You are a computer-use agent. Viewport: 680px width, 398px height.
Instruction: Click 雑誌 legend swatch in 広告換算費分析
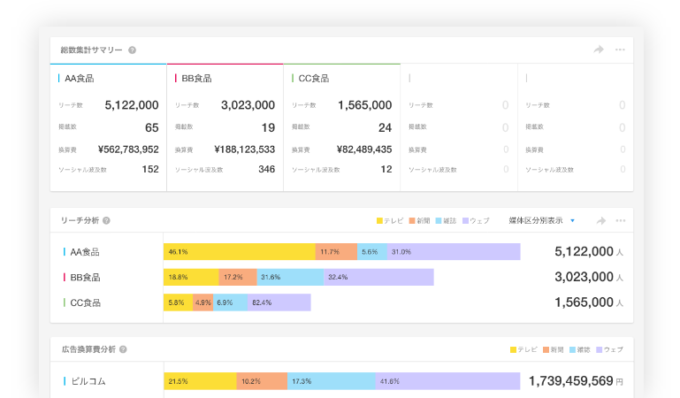tap(572, 350)
